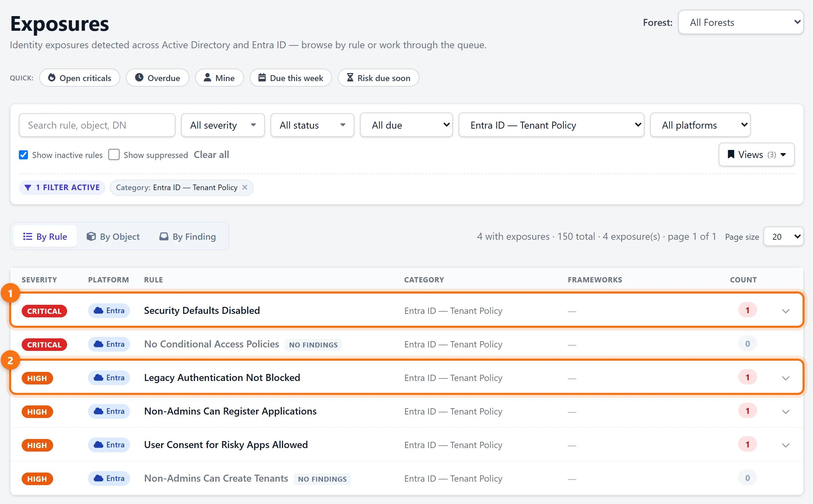Screen dimensions: 813x504
Task: Expand the Security Defaults Disabled row chevron
Action: [x=786, y=311]
